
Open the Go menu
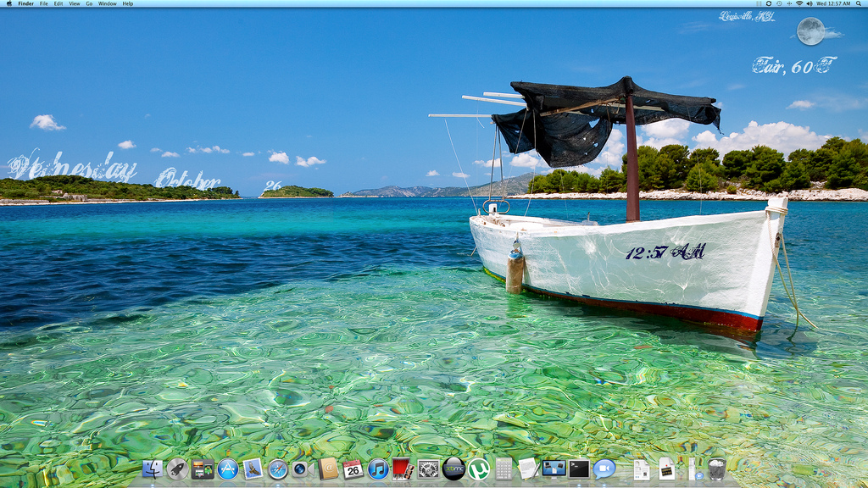89,3
